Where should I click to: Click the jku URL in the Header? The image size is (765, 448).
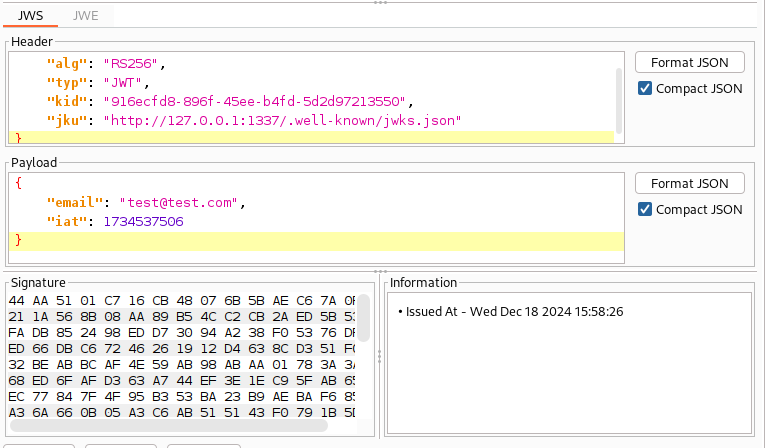287,120
